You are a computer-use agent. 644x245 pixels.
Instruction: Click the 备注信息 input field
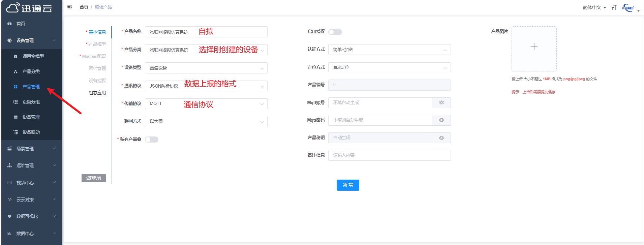389,155
